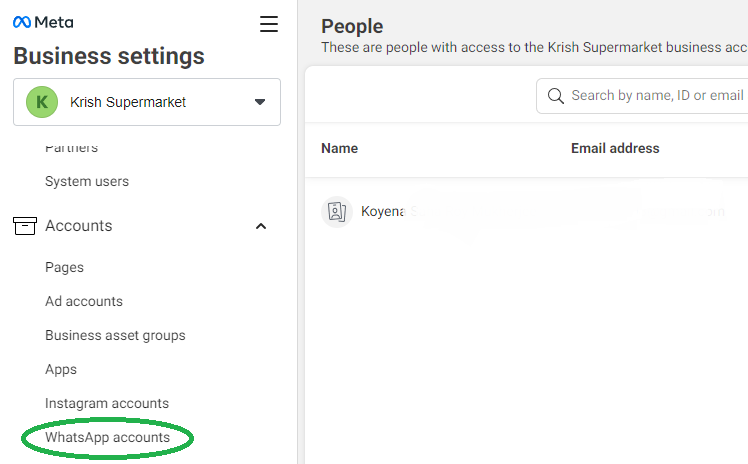Click the Accounts section label

tap(79, 226)
